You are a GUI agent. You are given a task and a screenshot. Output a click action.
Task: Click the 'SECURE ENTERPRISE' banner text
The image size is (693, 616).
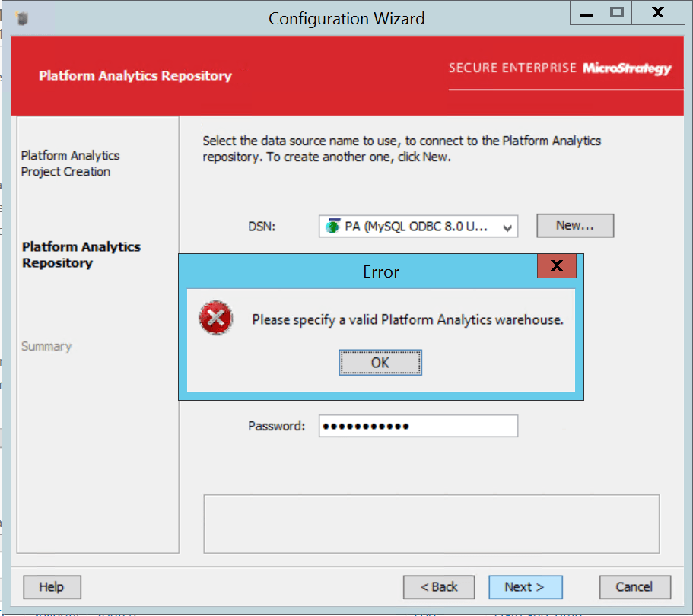(x=513, y=68)
